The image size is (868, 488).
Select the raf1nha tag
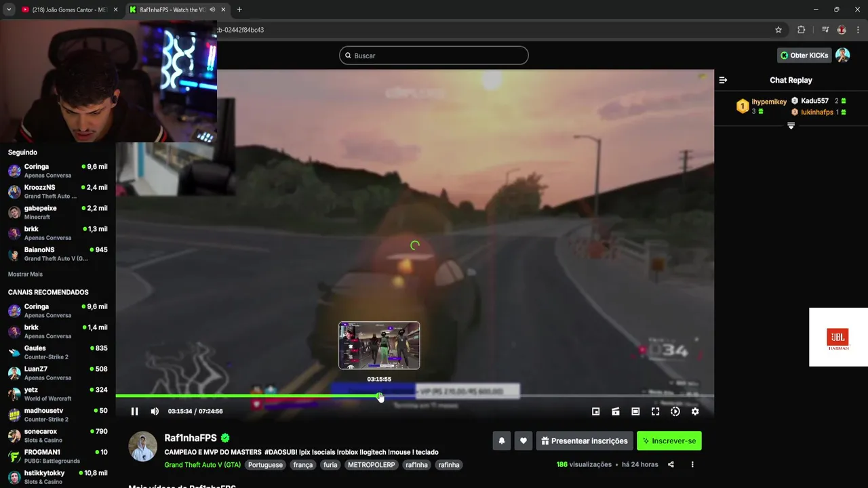(x=416, y=465)
